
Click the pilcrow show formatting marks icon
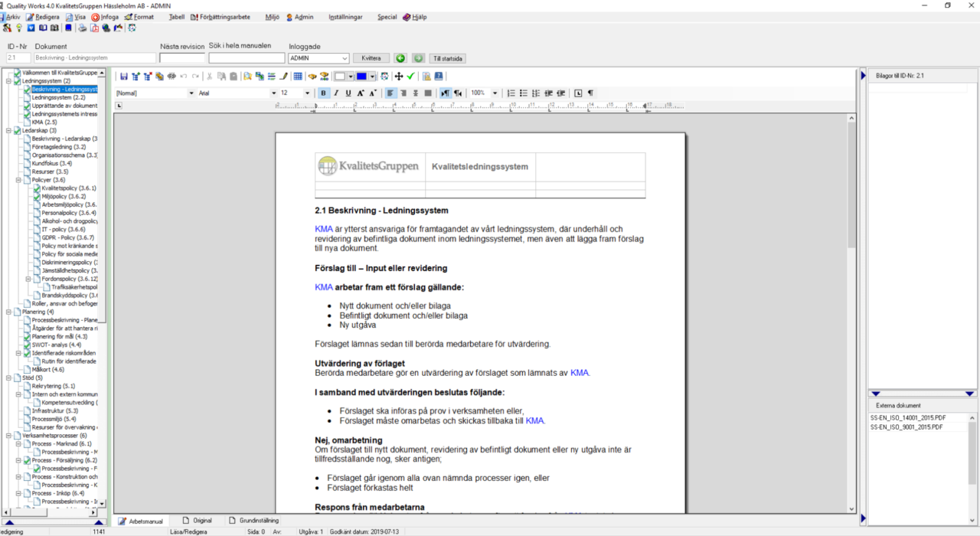click(590, 93)
